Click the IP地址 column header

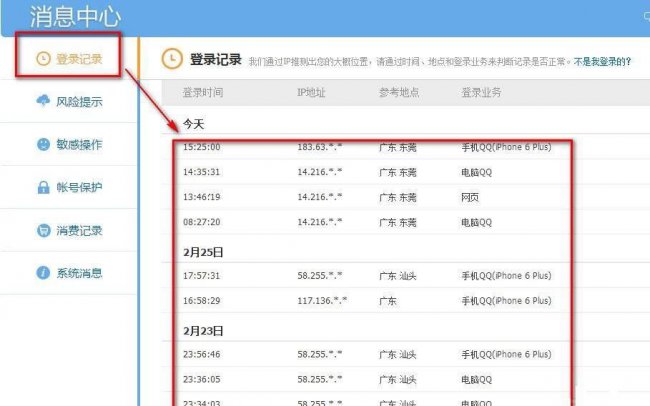click(311, 92)
